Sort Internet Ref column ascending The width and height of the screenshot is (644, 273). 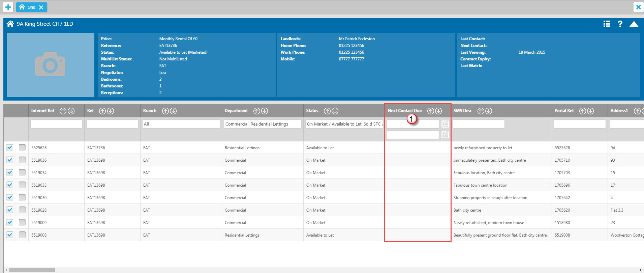[x=63, y=111]
